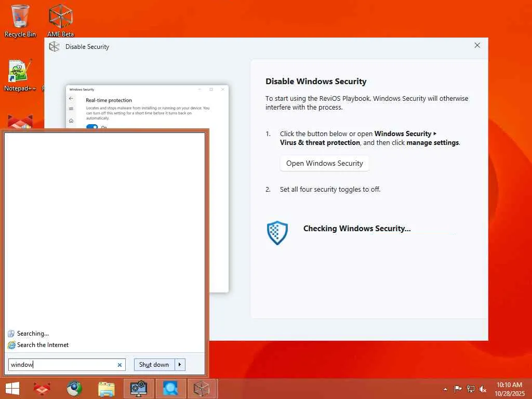Open the Notepad++ desktop shortcut

pyautogui.click(x=20, y=75)
